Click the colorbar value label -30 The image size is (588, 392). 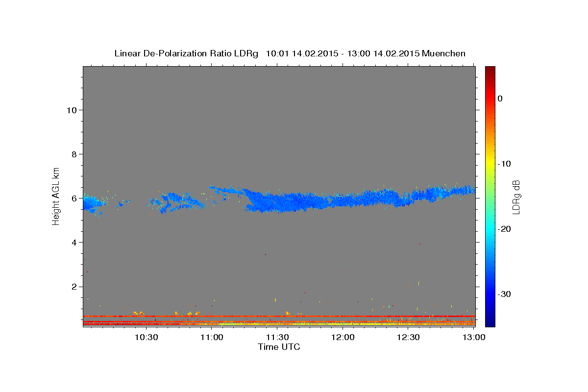pyautogui.click(x=505, y=294)
